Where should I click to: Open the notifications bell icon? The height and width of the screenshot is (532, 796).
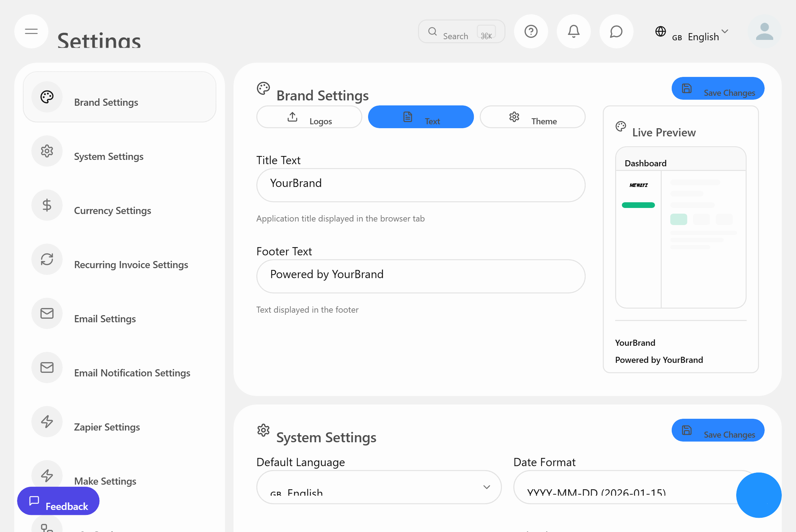tap(574, 31)
